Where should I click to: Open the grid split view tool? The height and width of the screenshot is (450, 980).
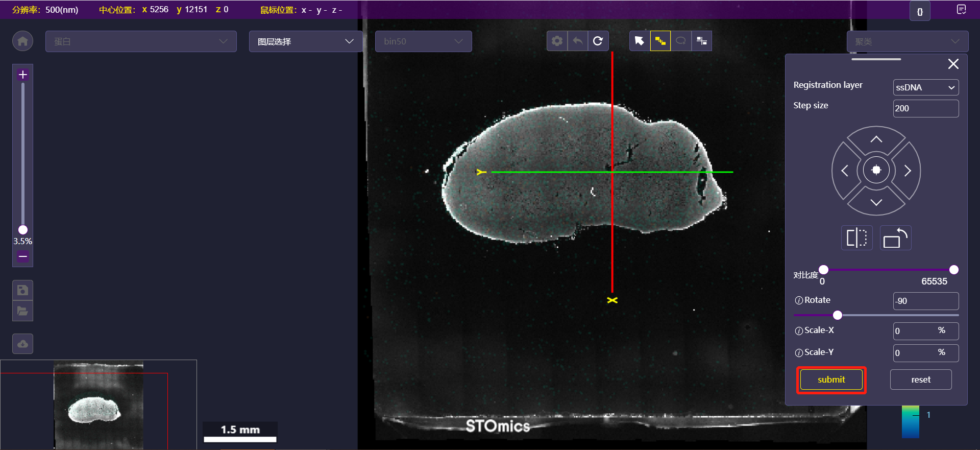(x=702, y=41)
